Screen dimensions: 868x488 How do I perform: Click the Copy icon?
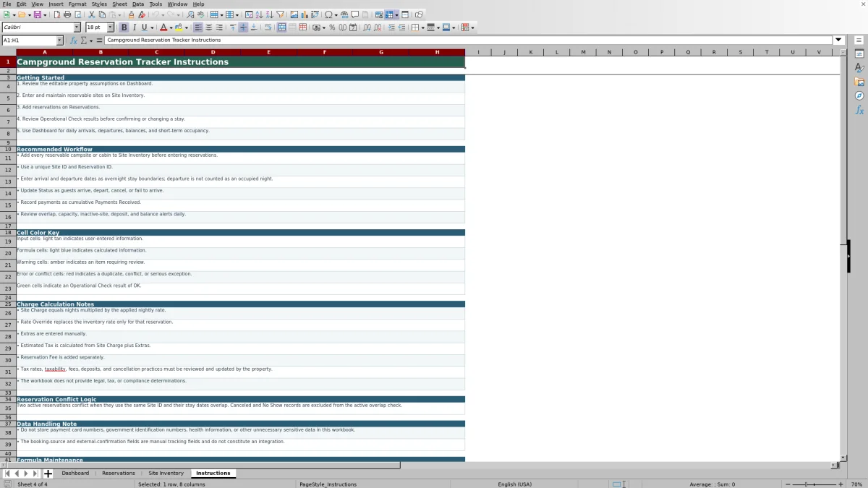[102, 14]
